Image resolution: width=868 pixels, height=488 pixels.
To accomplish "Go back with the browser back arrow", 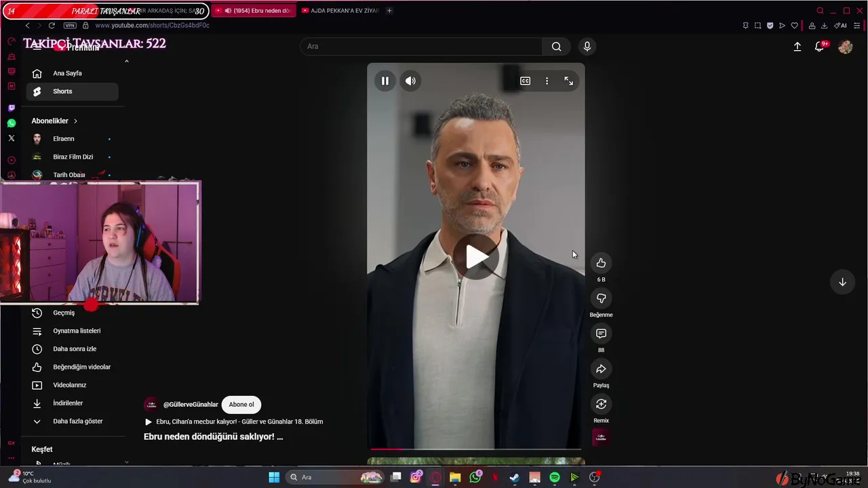I will [x=27, y=25].
